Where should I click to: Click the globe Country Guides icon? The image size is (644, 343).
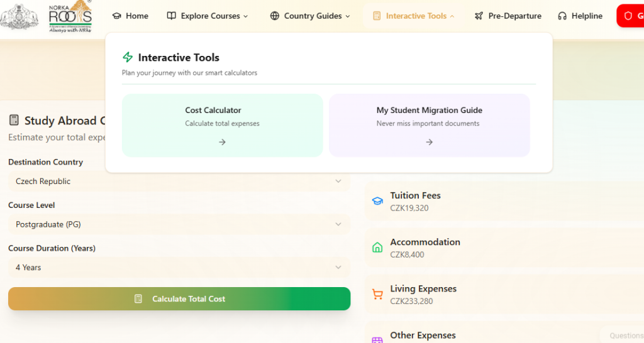275,16
